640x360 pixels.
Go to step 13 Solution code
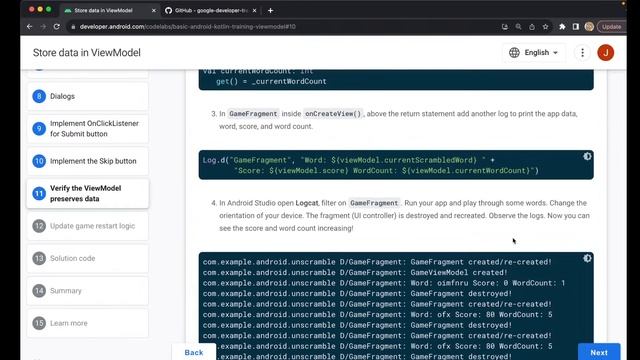[88, 258]
